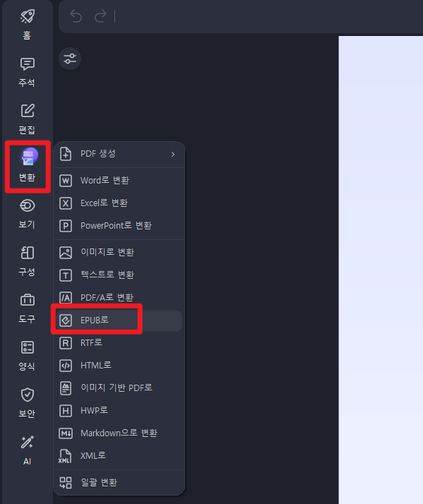This screenshot has width=423, height=504.
Task: Click the redo arrow in the top toolbar
Action: pyautogui.click(x=100, y=16)
